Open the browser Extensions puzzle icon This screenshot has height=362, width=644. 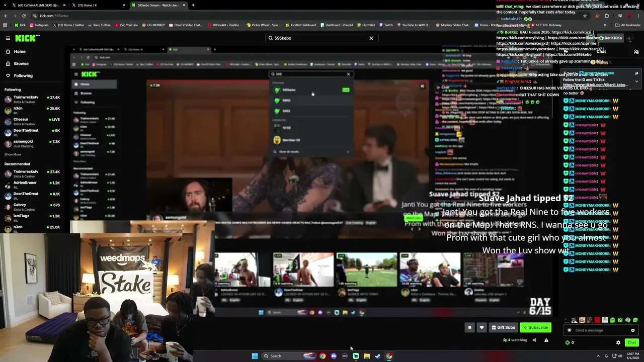tap(606, 16)
